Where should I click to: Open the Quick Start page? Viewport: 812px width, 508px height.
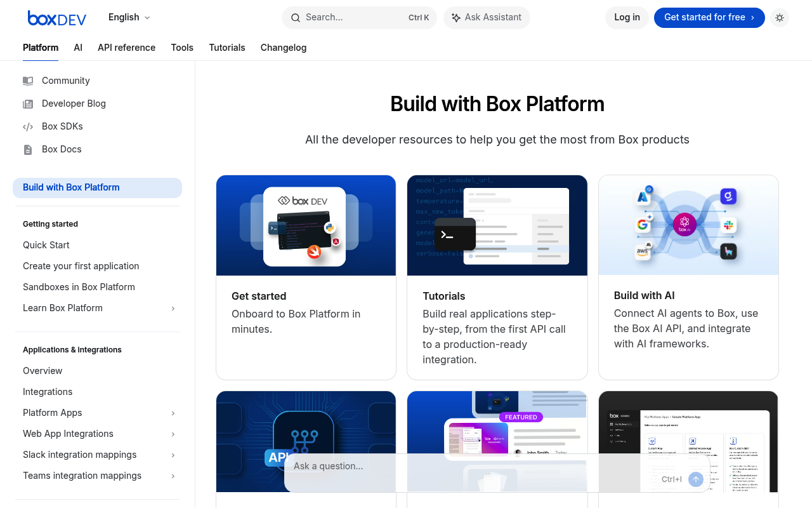[x=46, y=245]
